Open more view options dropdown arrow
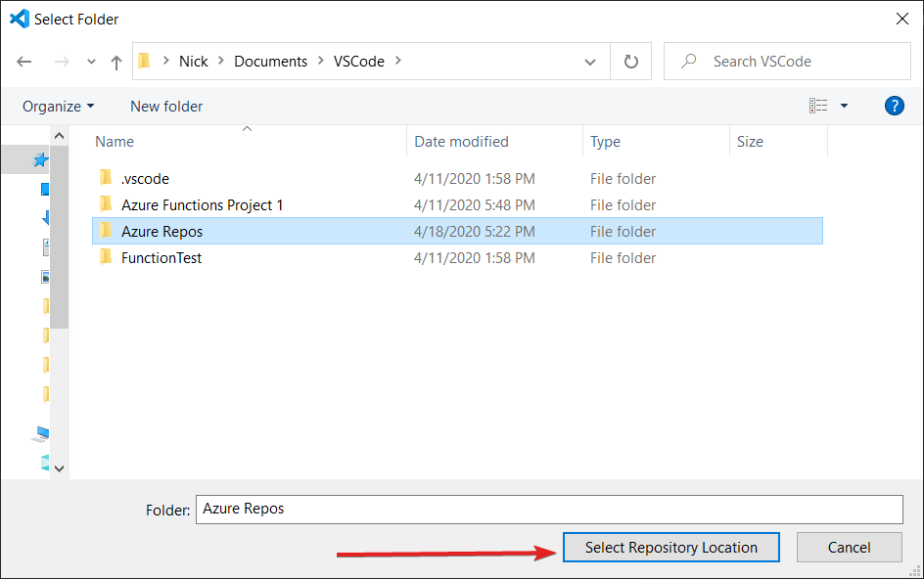Viewport: 924px width, 579px height. click(x=844, y=106)
